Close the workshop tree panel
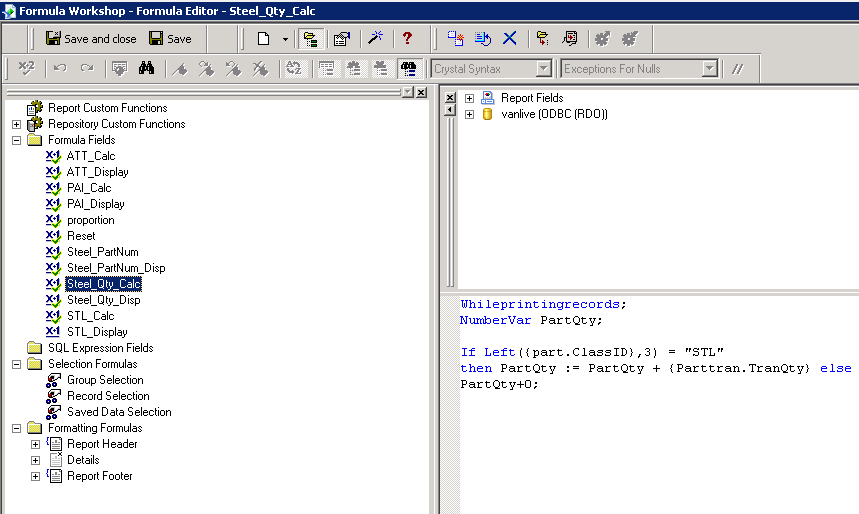 coord(421,92)
